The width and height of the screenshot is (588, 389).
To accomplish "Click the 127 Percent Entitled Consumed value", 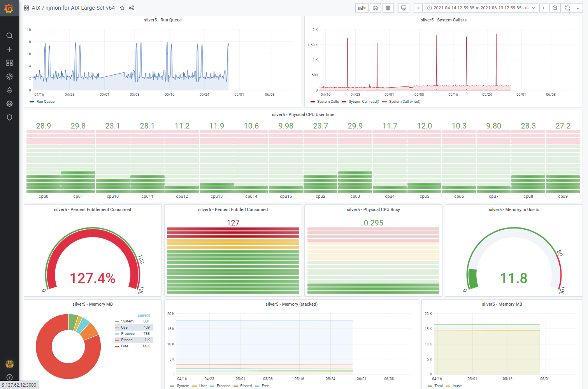I will (x=233, y=223).
